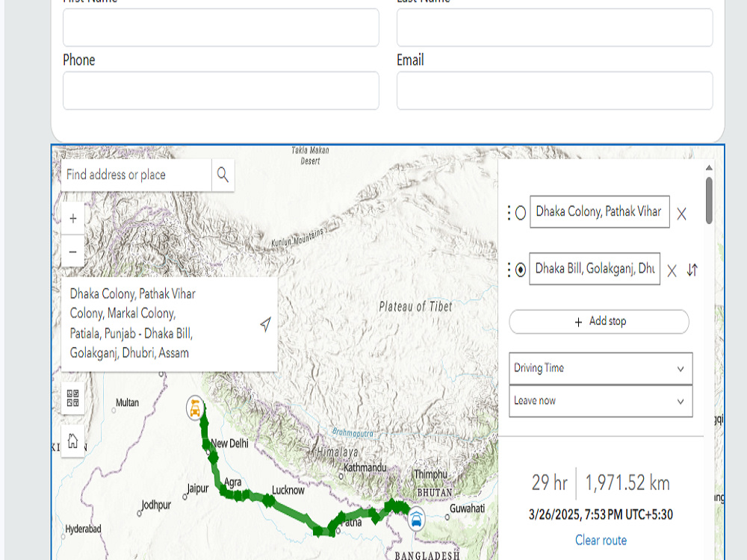Open the Driving Time travel mode dropdown
This screenshot has height=560, width=747.
[x=601, y=368]
